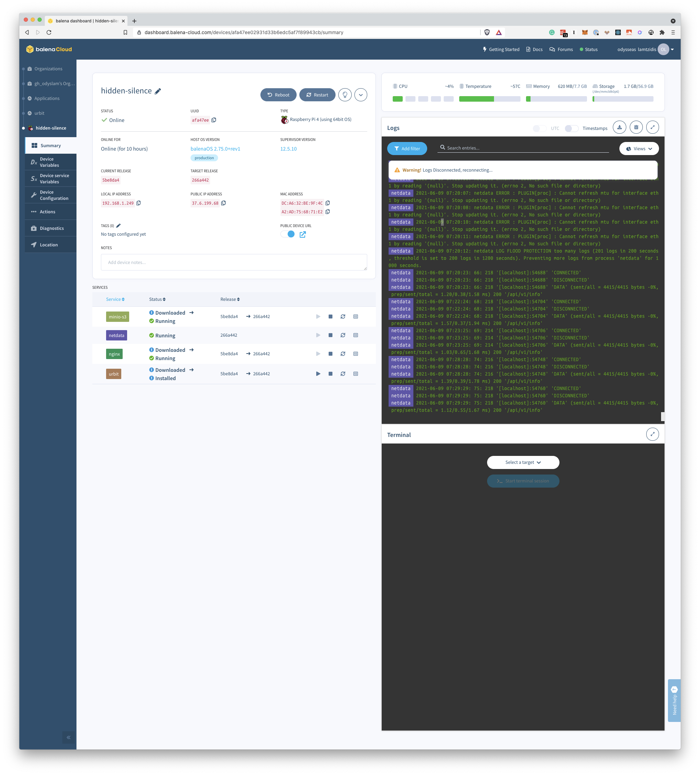
Task: Open Brave shields icon
Action: (x=487, y=32)
